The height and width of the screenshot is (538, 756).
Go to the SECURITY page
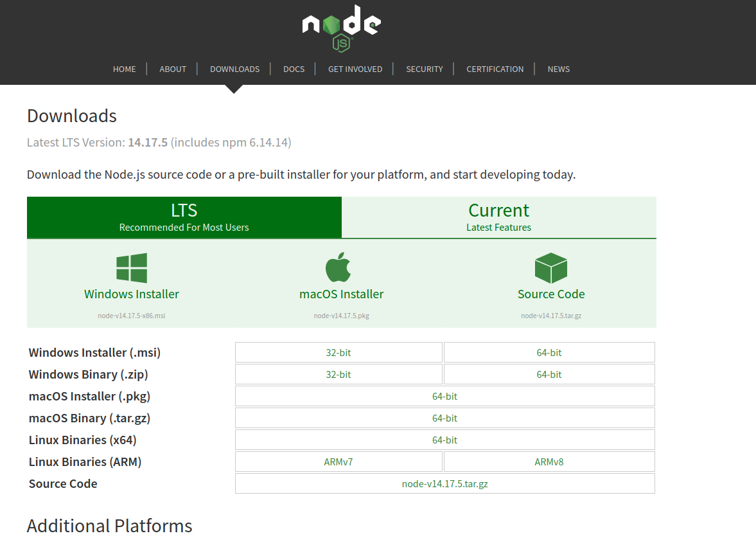click(x=424, y=69)
